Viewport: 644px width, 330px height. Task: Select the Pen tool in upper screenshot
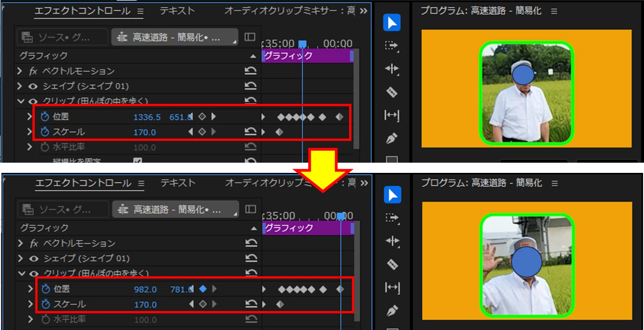click(x=392, y=138)
